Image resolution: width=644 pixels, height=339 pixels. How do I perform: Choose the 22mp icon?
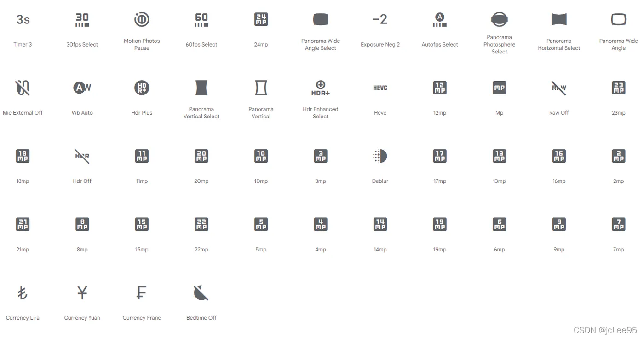pos(201,224)
